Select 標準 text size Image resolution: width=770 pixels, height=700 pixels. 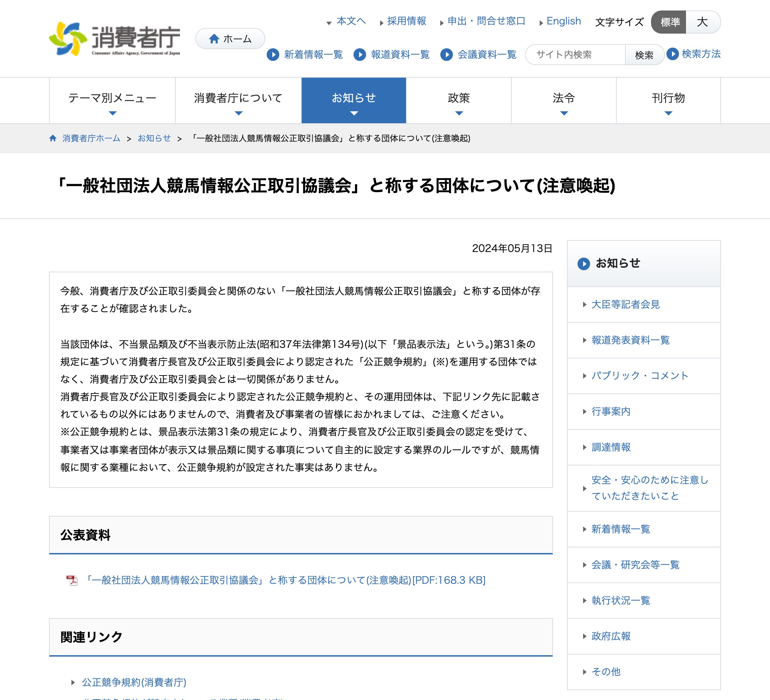coord(668,22)
